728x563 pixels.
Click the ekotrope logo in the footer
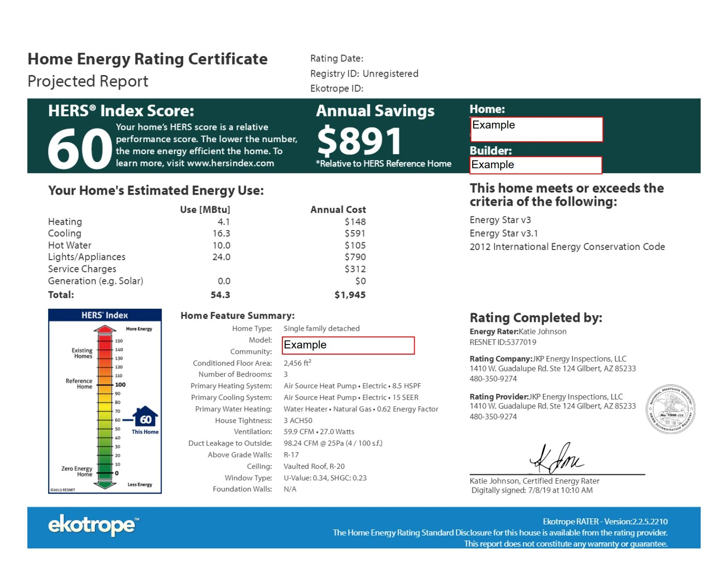[x=93, y=525]
